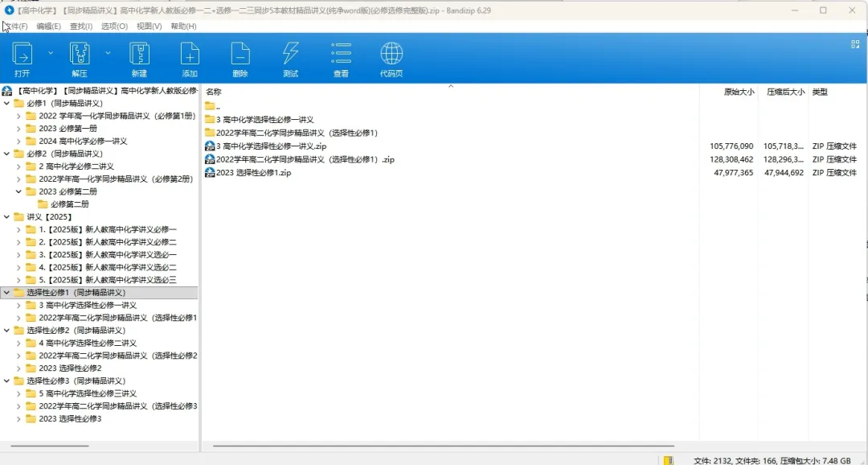Screen dimensions: 868x465
Task: Collapse the 必修2（同步精品讲义） tree node
Action: [6, 154]
